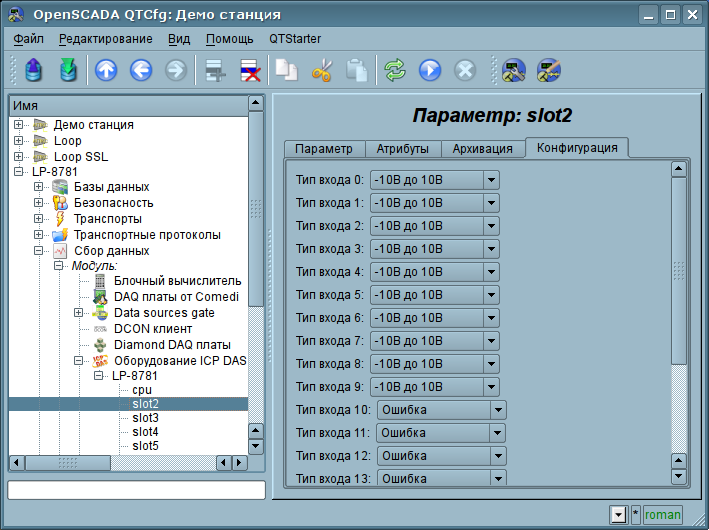Click the blue up arrow navigation icon
The height and width of the screenshot is (530, 709).
(106, 70)
